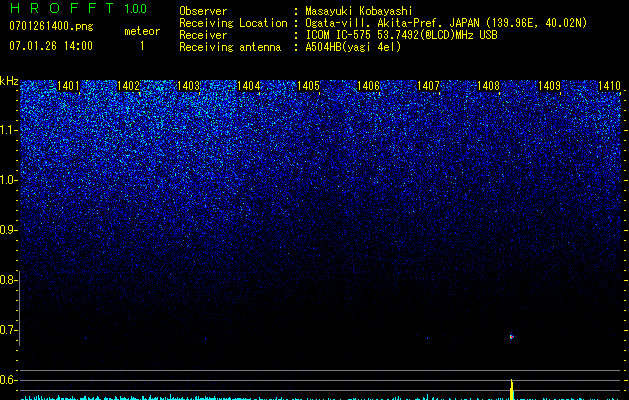Click the 1410 time marker

tap(609, 86)
